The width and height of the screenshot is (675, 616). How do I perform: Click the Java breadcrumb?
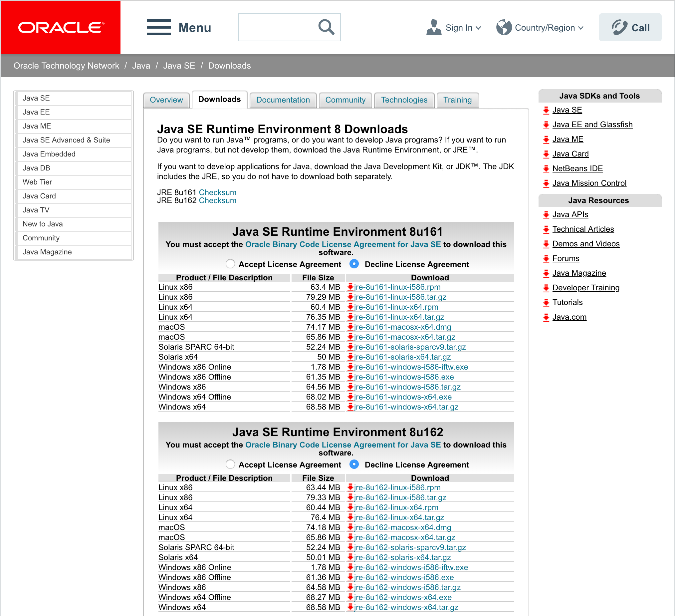pos(141,66)
